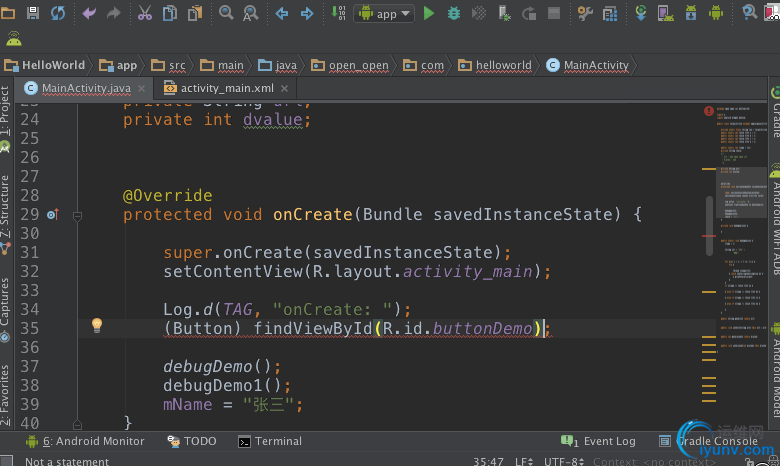
Task: Click the Paste clipboard icon
Action: (x=195, y=13)
